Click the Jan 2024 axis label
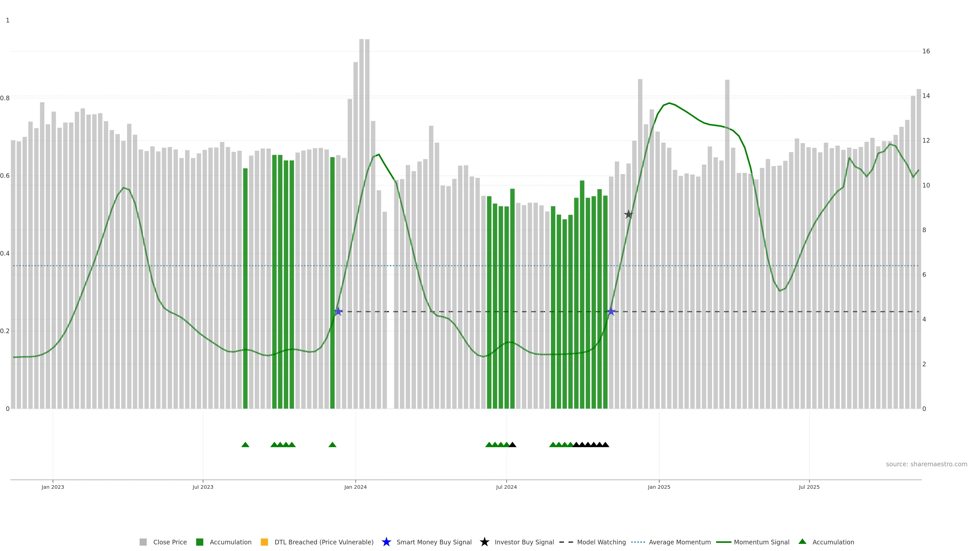The height and width of the screenshot is (551, 980). (355, 487)
